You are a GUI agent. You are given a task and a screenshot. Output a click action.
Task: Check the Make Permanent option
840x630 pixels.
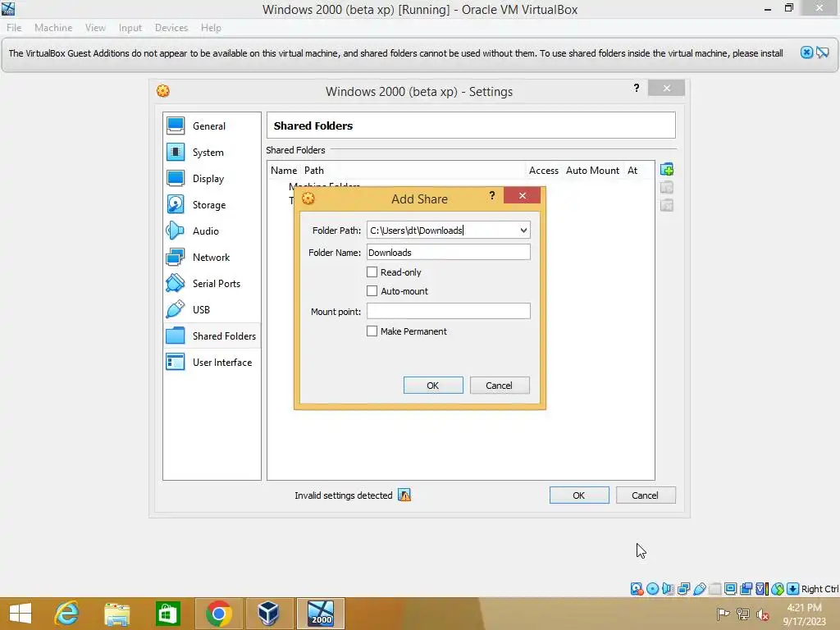coord(372,331)
